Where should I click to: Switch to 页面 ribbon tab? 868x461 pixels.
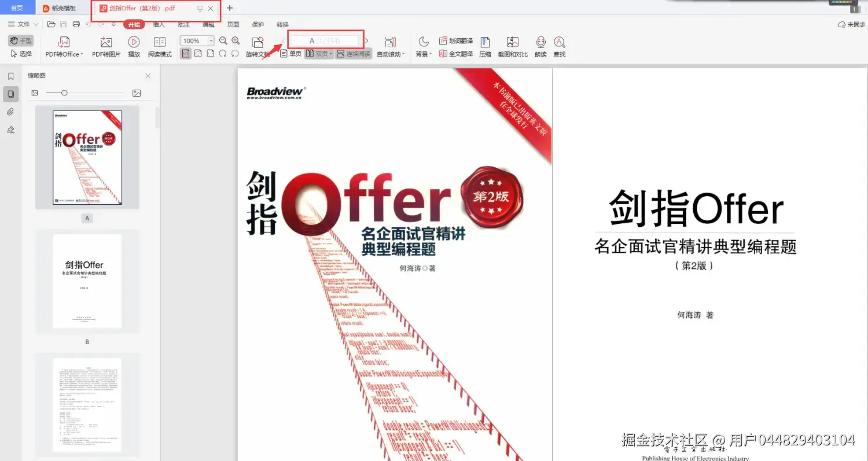(x=233, y=24)
